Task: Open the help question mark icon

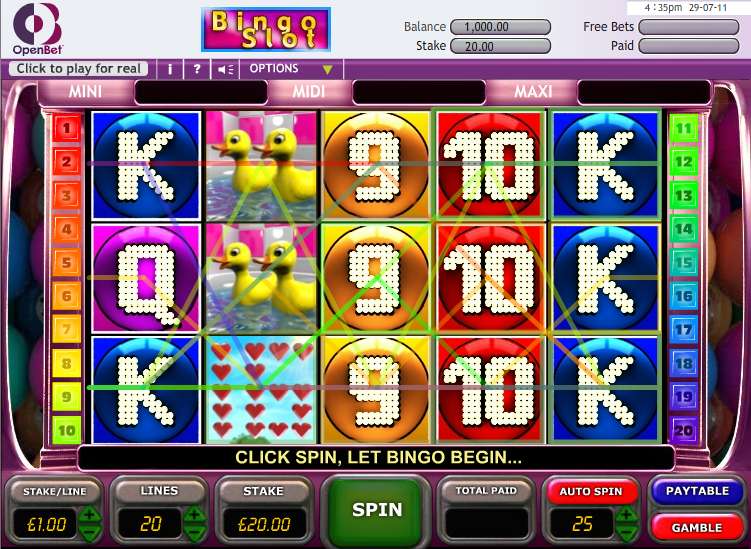Action: (x=197, y=69)
